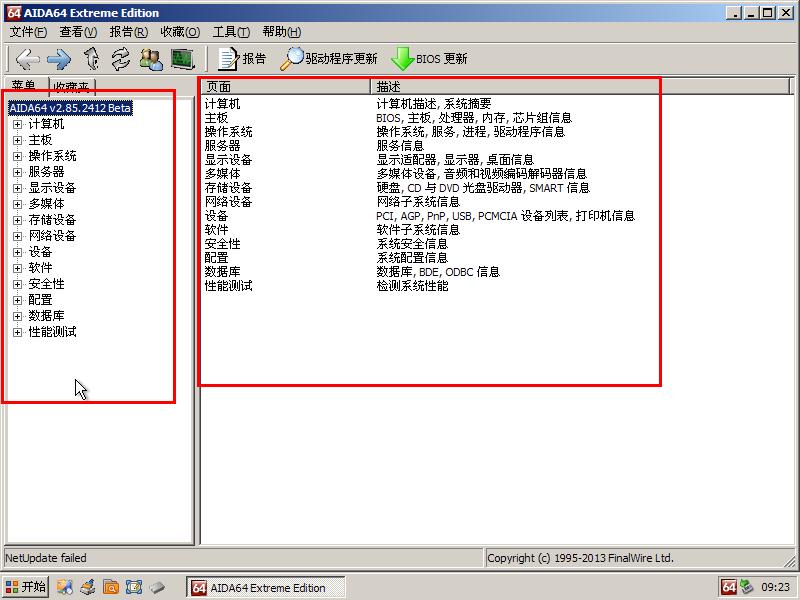
Task: Select 主板 in the page list
Action: pos(216,118)
